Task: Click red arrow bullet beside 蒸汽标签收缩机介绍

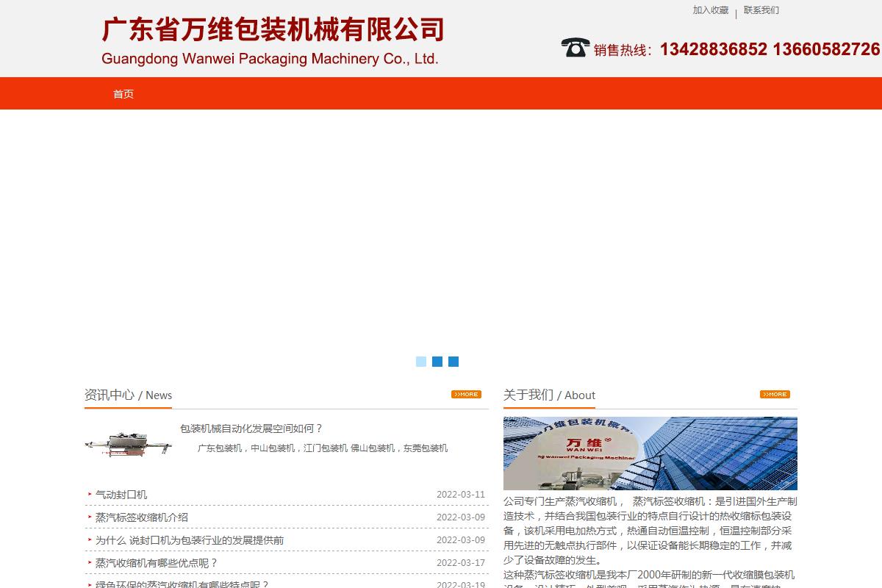Action: point(90,517)
